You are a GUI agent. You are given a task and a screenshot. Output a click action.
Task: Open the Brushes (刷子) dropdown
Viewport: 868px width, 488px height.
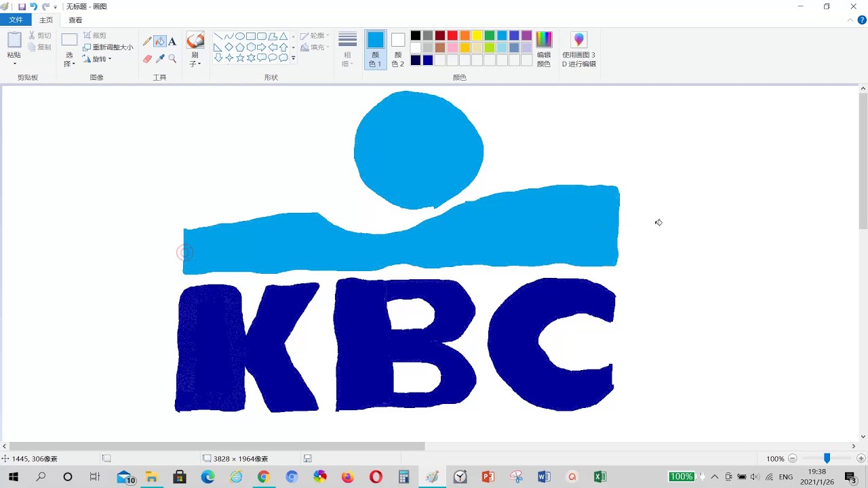tap(195, 60)
